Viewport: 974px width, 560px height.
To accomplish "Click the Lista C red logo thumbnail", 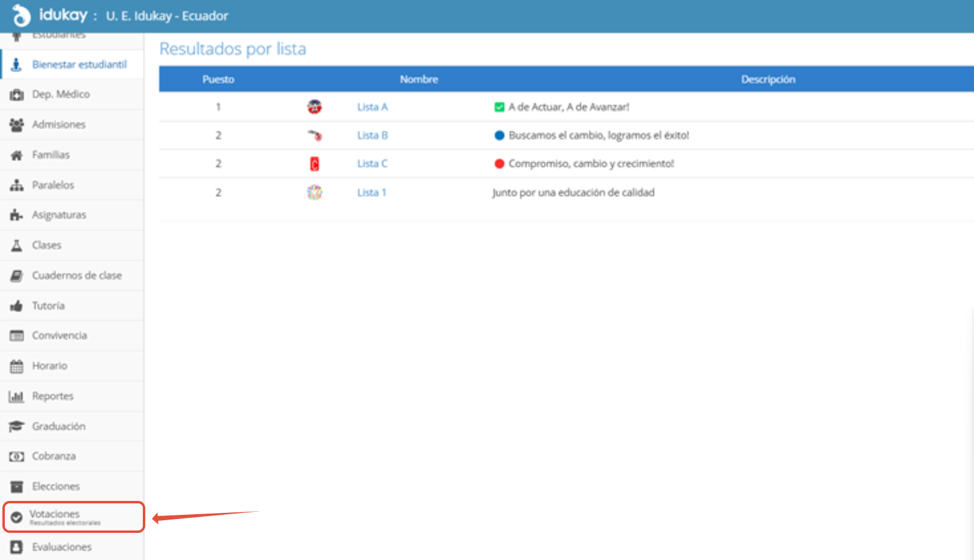I will (314, 163).
